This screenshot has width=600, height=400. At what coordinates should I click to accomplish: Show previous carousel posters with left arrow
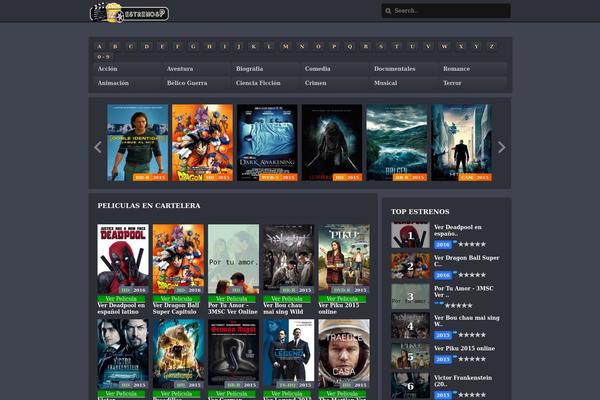click(98, 147)
